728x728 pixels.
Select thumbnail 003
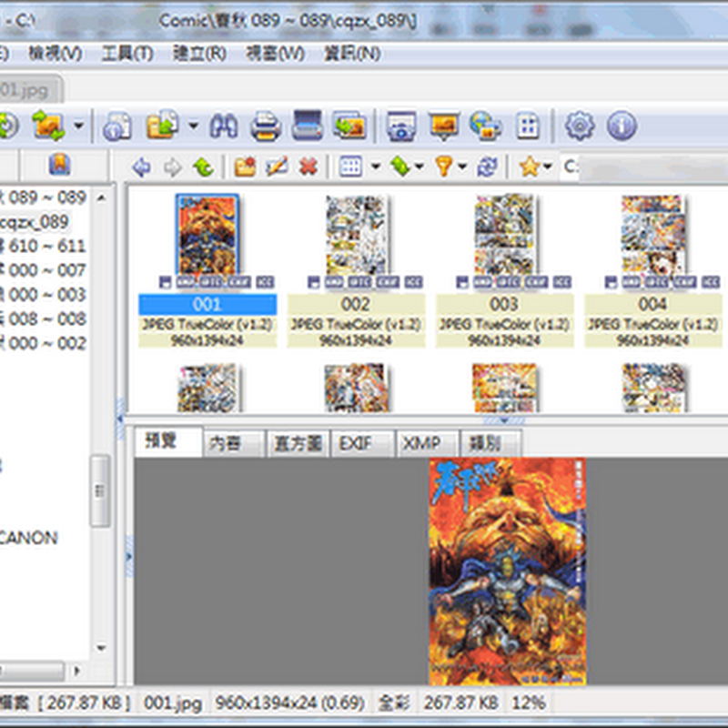pos(505,235)
